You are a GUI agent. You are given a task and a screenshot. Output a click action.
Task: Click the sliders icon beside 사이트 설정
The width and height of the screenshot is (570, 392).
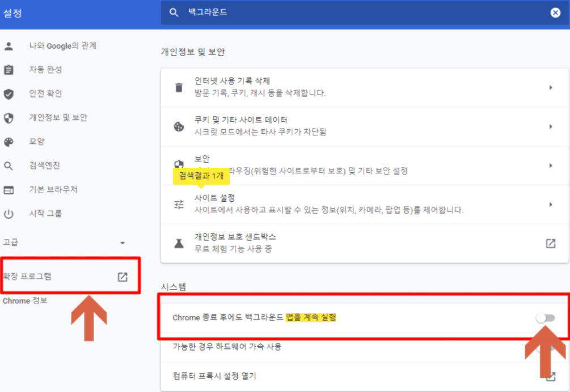coord(179,204)
